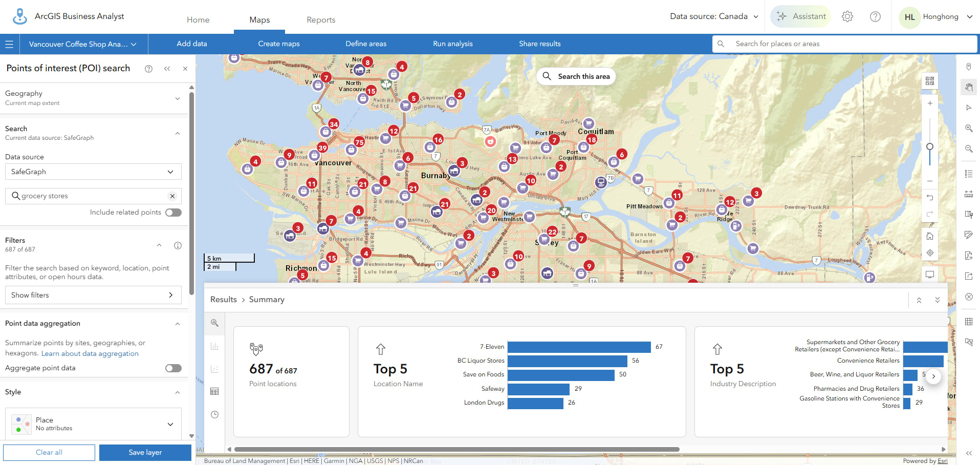Collapse results panel with up chevrons

(x=919, y=300)
